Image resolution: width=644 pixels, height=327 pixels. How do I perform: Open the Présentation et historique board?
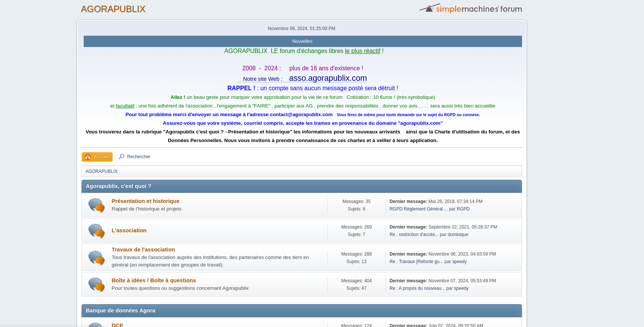click(145, 201)
